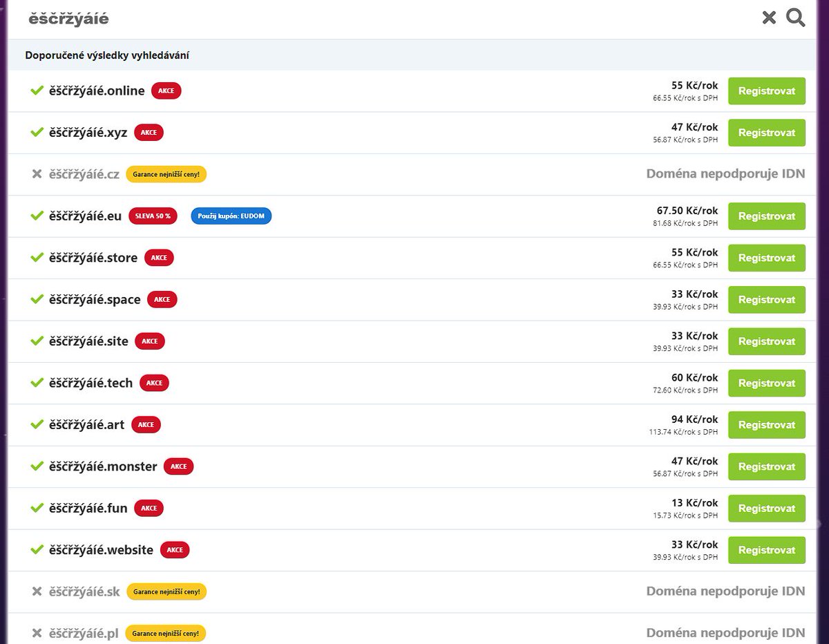This screenshot has width=829, height=644.
Task: Click the green checkmark beside ěščřžýáíé.online
Action: [x=37, y=91]
